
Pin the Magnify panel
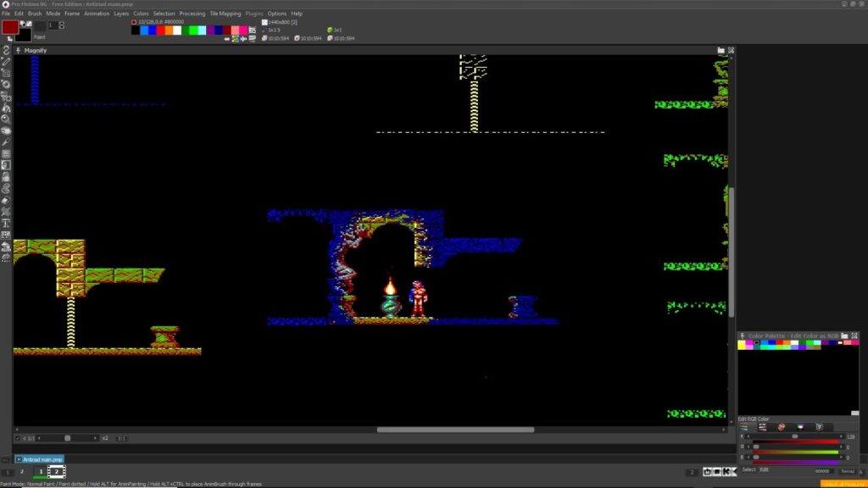[x=19, y=50]
